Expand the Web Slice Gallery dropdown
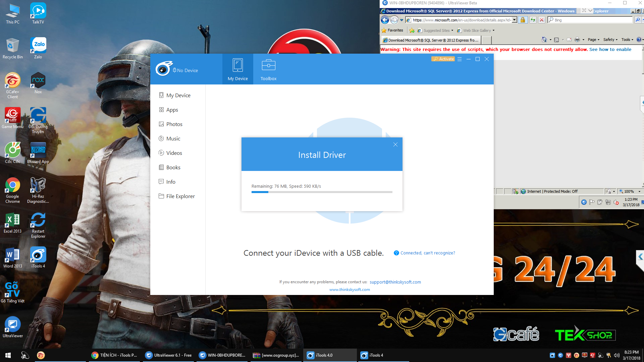The image size is (644, 362). [x=493, y=31]
